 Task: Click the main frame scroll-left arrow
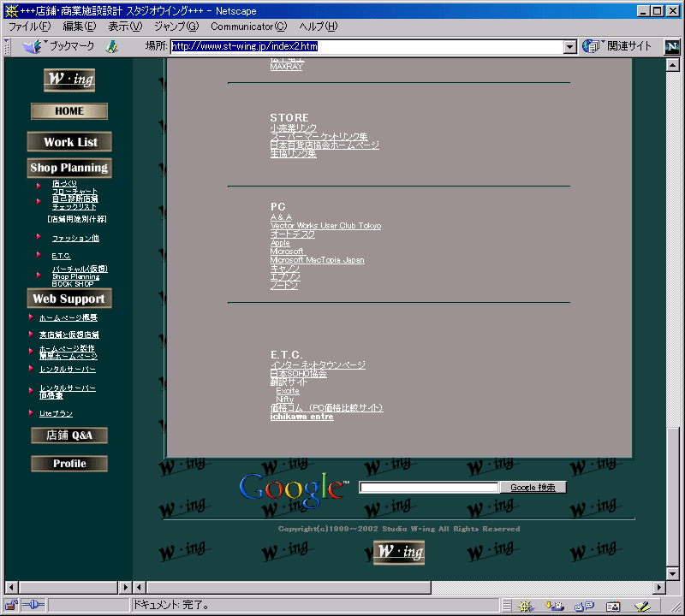[140, 588]
